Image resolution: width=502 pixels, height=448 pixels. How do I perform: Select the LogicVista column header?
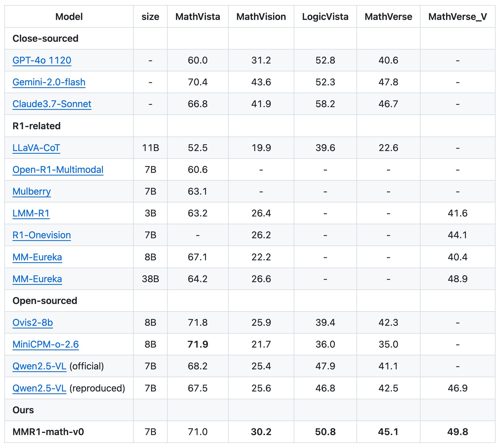pos(326,17)
